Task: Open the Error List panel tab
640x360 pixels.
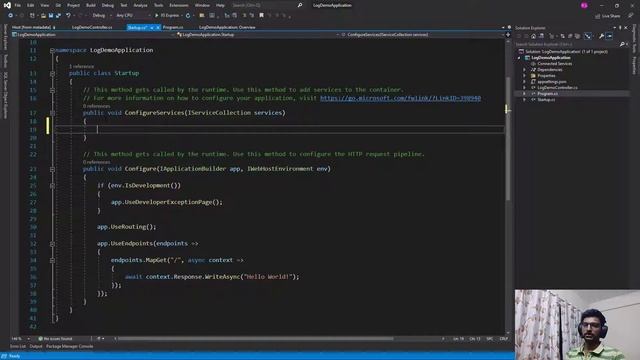Action: coord(18,347)
